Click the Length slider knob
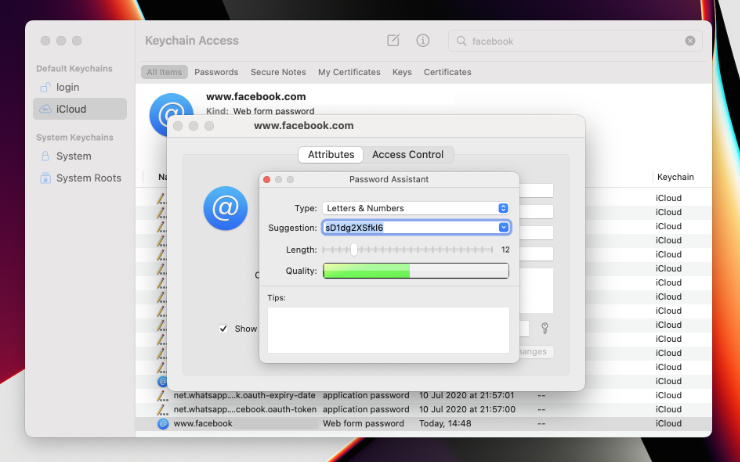 (x=354, y=250)
